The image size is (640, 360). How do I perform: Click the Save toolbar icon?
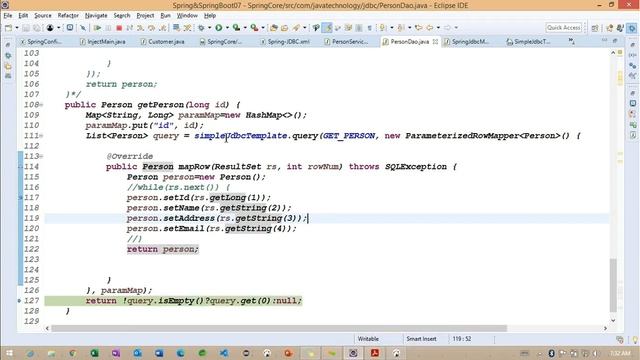[26, 28]
